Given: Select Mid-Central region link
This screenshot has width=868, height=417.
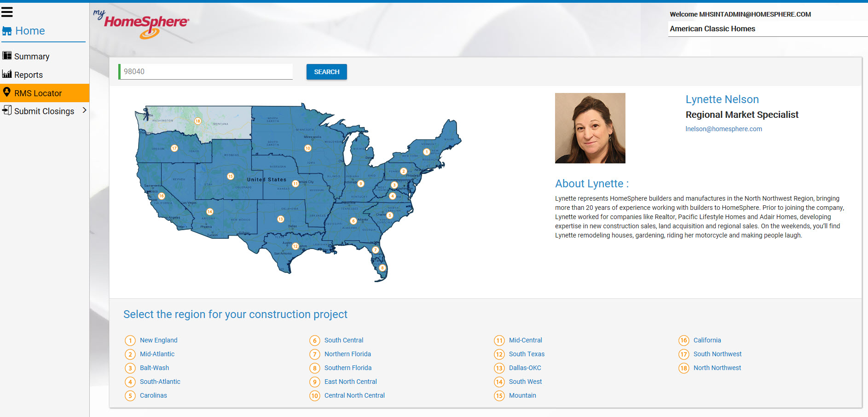Looking at the screenshot, I should coord(526,340).
